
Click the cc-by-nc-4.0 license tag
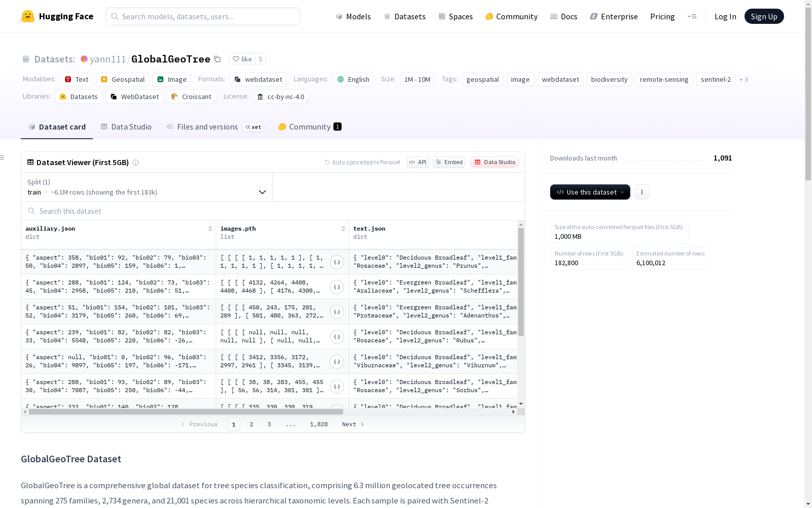(281, 97)
